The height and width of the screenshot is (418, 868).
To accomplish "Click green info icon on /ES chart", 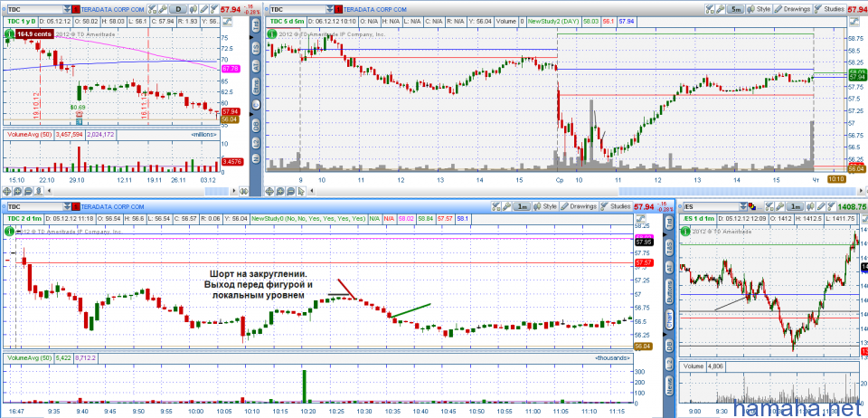I will pyautogui.click(x=684, y=231).
